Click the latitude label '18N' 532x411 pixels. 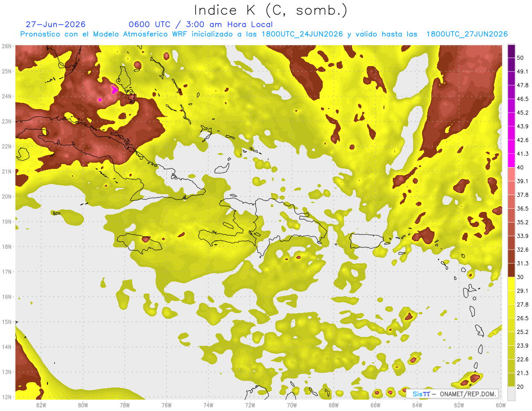(x=7, y=247)
